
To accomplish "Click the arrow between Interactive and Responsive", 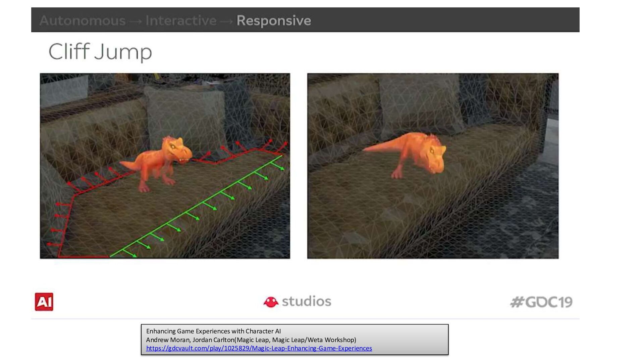I will [226, 21].
